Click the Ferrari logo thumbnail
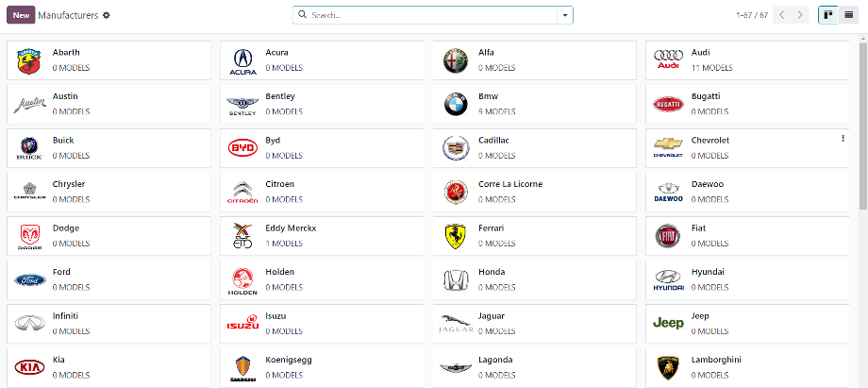The width and height of the screenshot is (868, 388). pyautogui.click(x=455, y=236)
